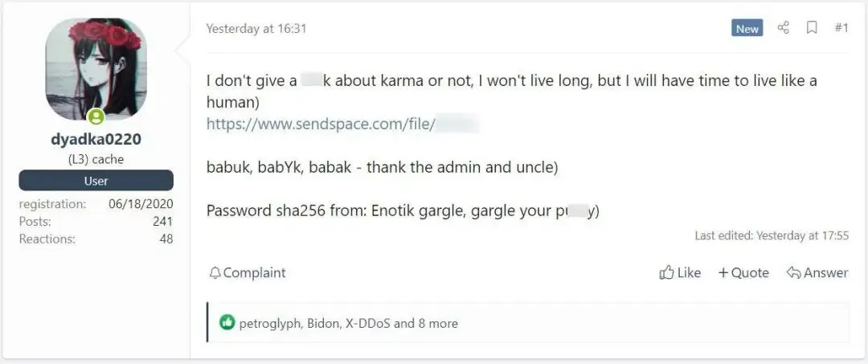Click the User role banner
The image size is (868, 364).
(96, 181)
